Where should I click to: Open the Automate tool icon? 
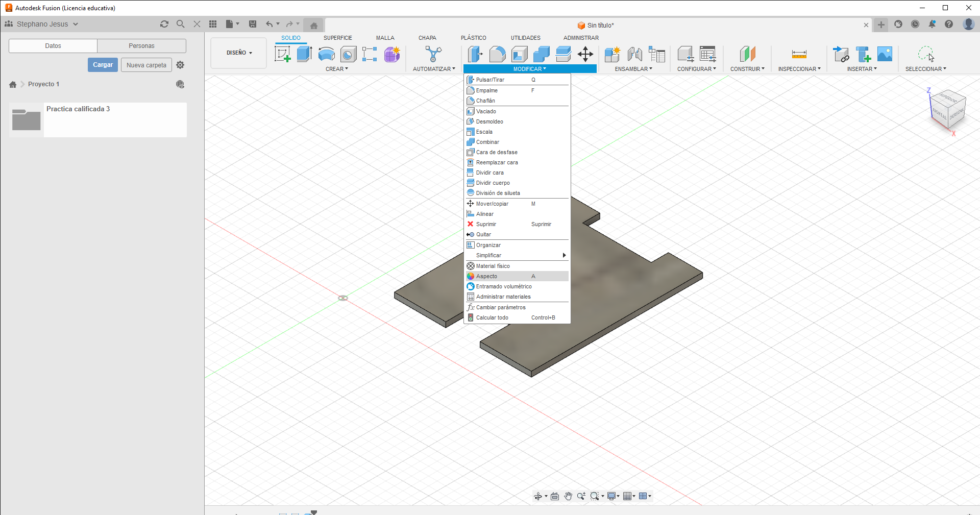pos(433,54)
